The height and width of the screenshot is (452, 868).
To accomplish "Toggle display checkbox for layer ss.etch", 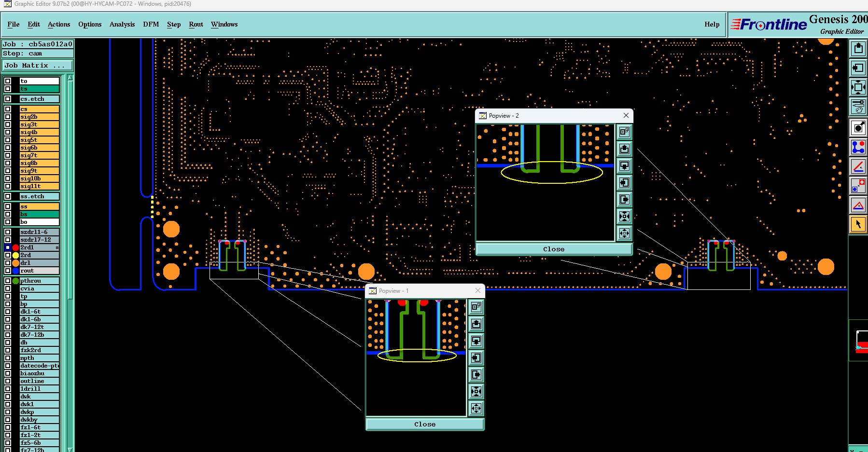I will (8, 196).
